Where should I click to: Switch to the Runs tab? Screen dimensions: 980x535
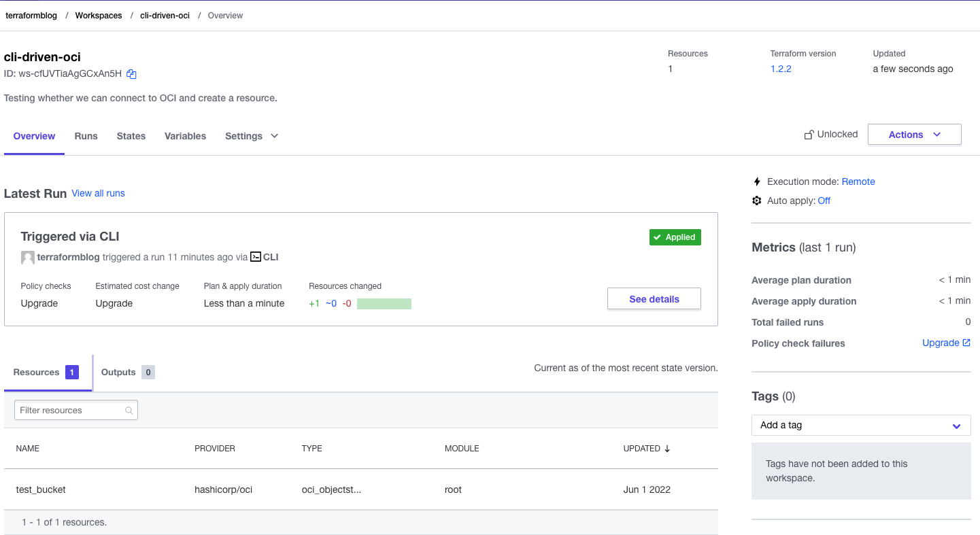coord(86,136)
